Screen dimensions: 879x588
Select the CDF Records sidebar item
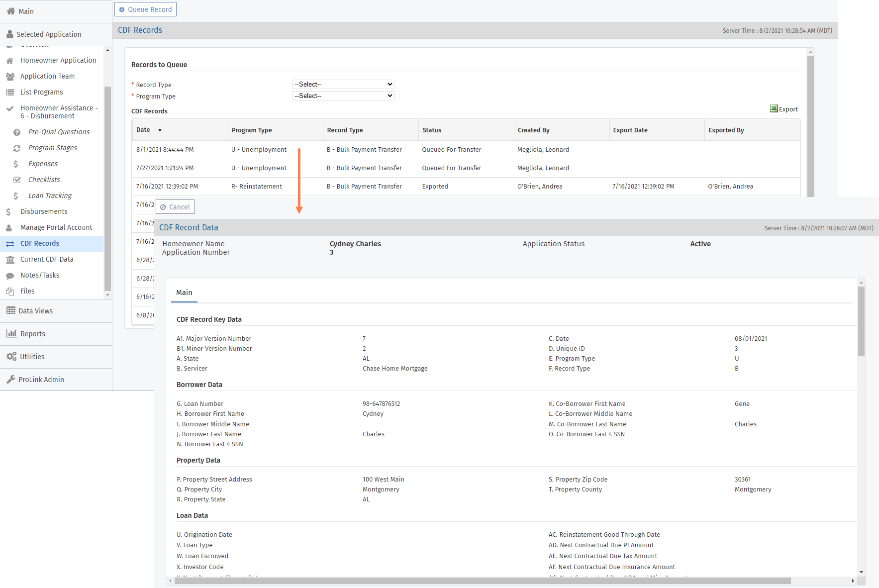coord(40,243)
